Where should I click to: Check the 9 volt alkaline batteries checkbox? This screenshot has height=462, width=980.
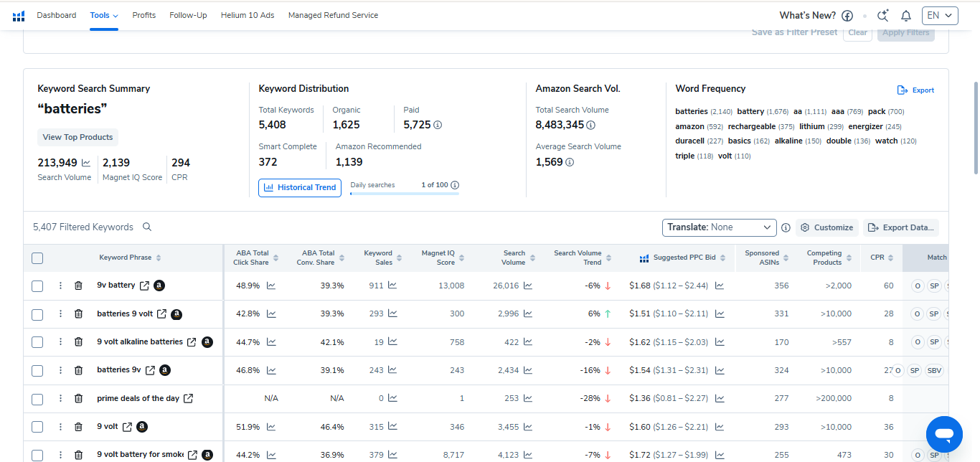pyautogui.click(x=37, y=342)
